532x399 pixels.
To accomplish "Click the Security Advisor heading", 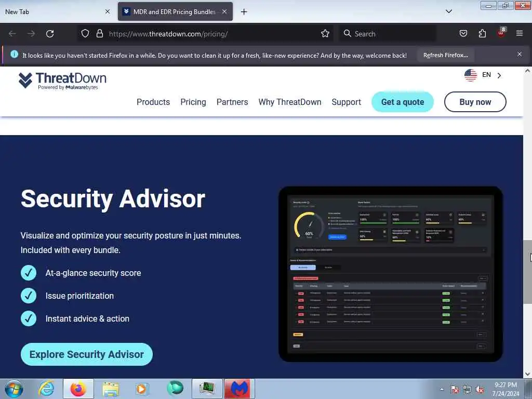I will coord(113,199).
